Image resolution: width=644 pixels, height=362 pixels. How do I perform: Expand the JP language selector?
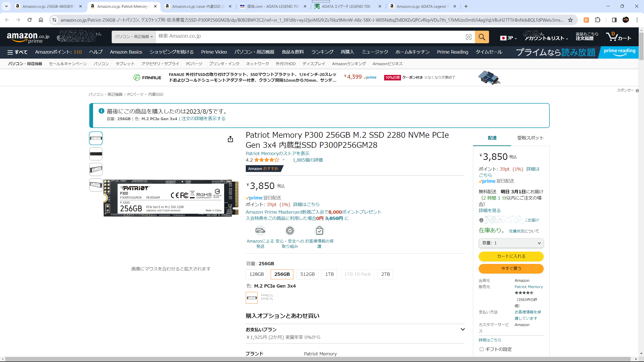(x=508, y=38)
